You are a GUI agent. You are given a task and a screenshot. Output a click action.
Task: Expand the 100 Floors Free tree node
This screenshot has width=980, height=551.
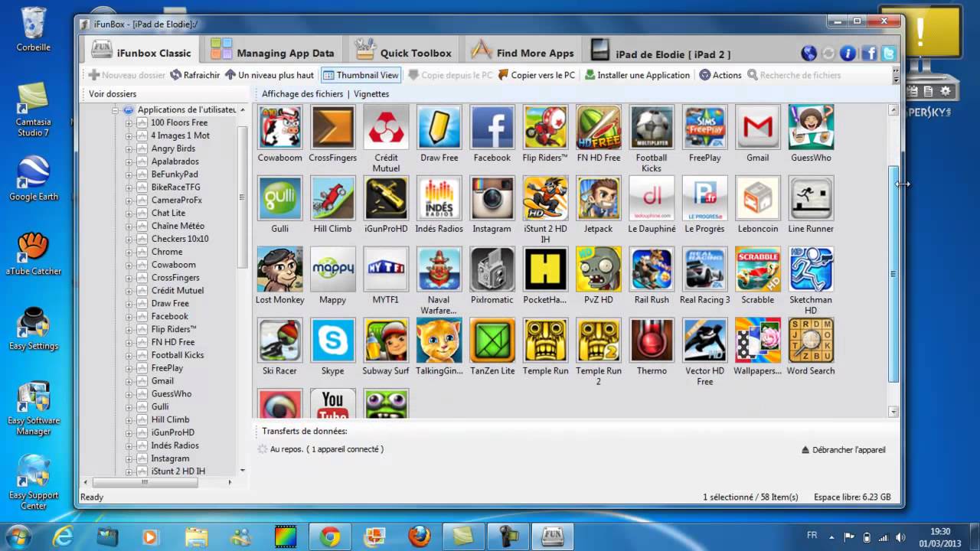(129, 122)
